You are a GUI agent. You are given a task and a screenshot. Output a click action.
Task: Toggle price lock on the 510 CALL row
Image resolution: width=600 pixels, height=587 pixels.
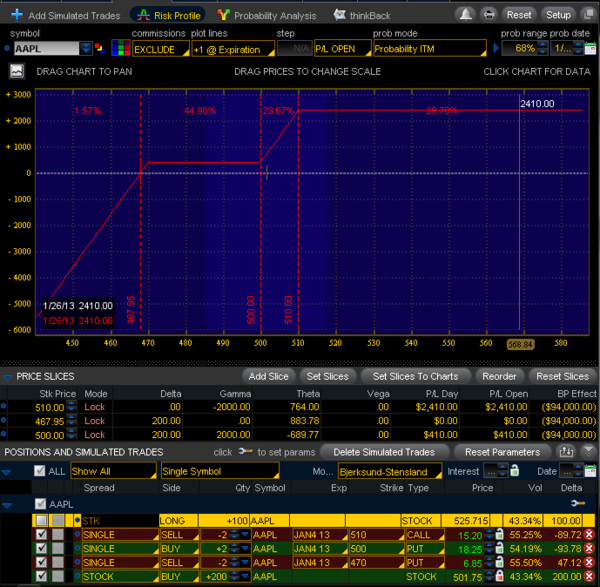499,534
